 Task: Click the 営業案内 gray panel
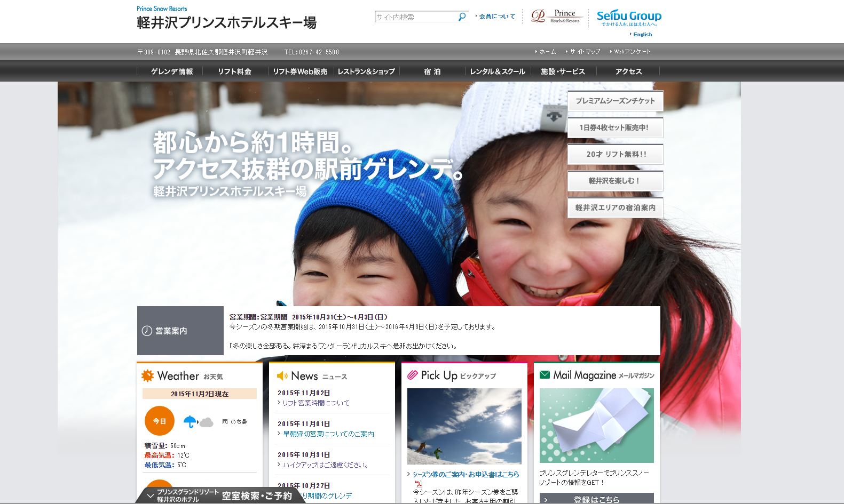coord(180,331)
